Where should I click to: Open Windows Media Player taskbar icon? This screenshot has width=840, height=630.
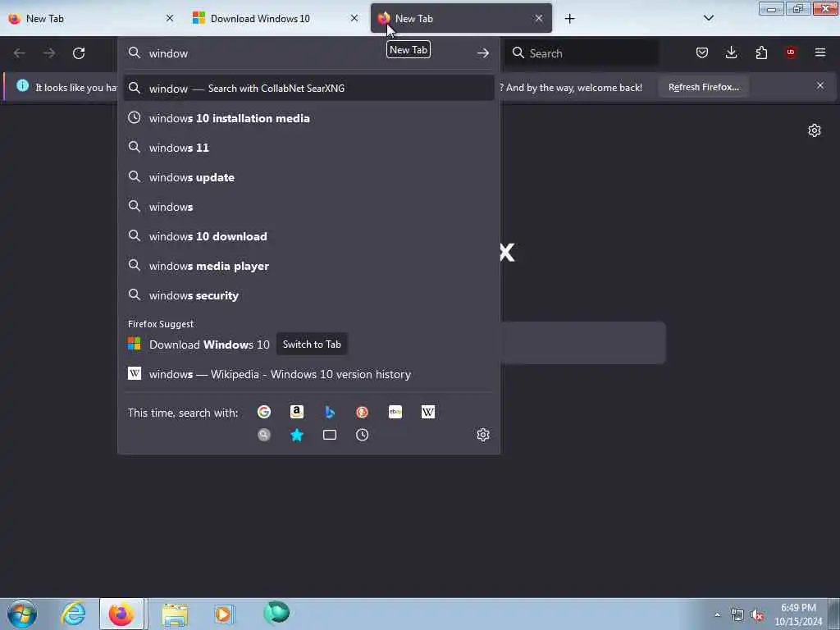click(224, 614)
